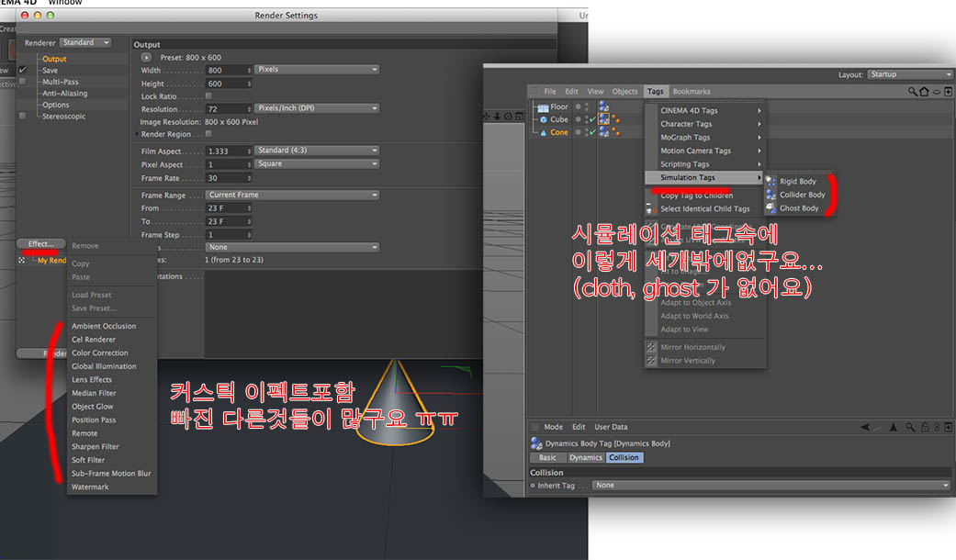Open the Layout Startup dropdown

tap(910, 74)
